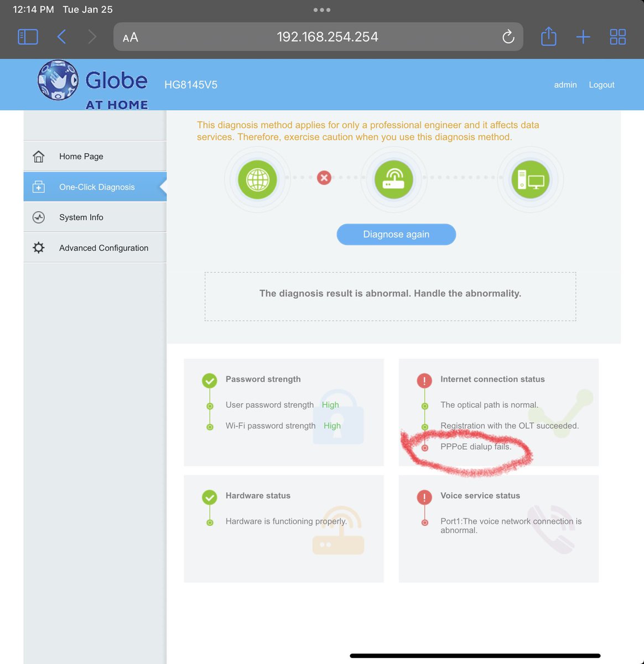
Task: Click 'Registration with the OLT succeeded.' text
Action: click(510, 426)
